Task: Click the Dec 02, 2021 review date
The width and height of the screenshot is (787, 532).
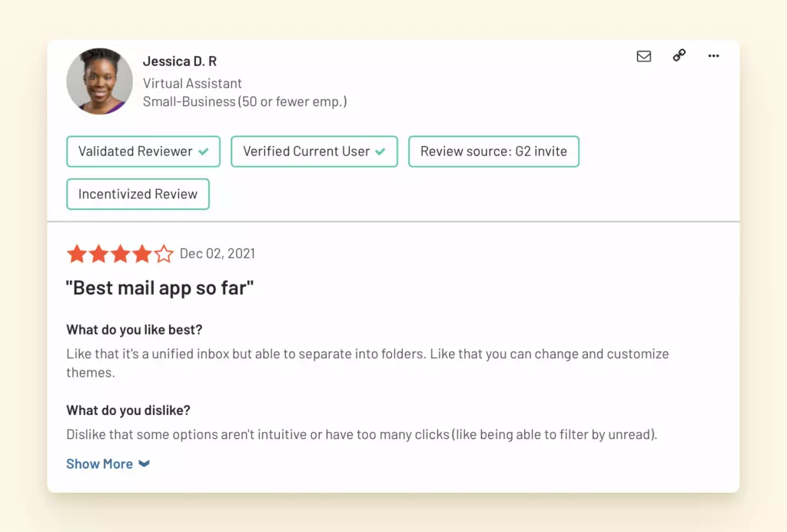Action: coord(218,254)
